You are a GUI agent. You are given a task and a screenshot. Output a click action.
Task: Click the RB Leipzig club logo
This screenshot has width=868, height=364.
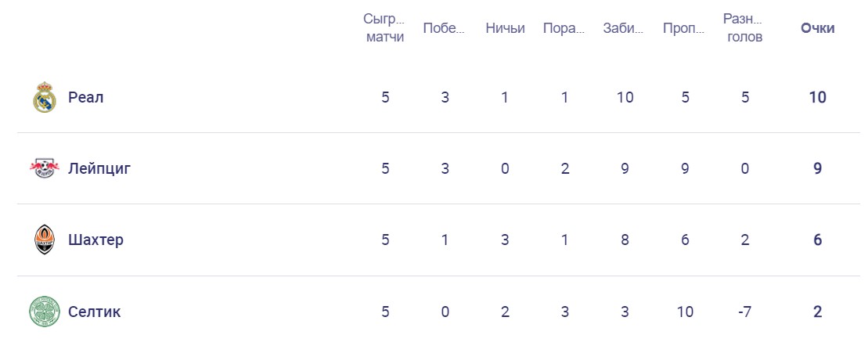pos(45,168)
